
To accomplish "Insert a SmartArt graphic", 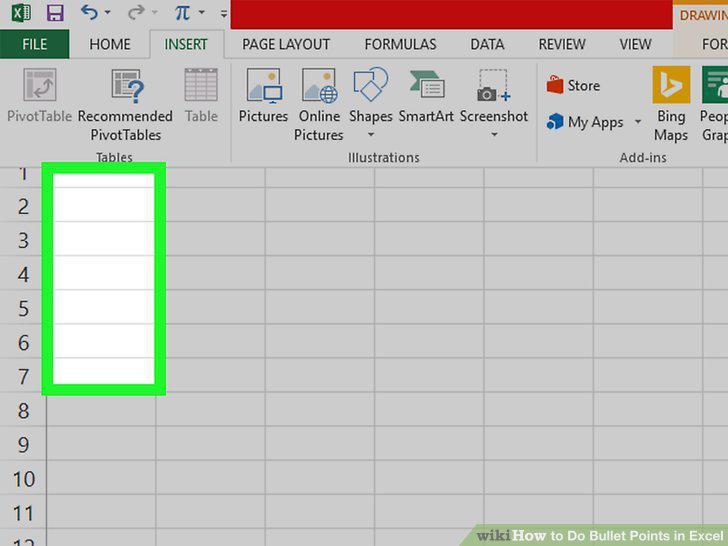I will [426, 95].
